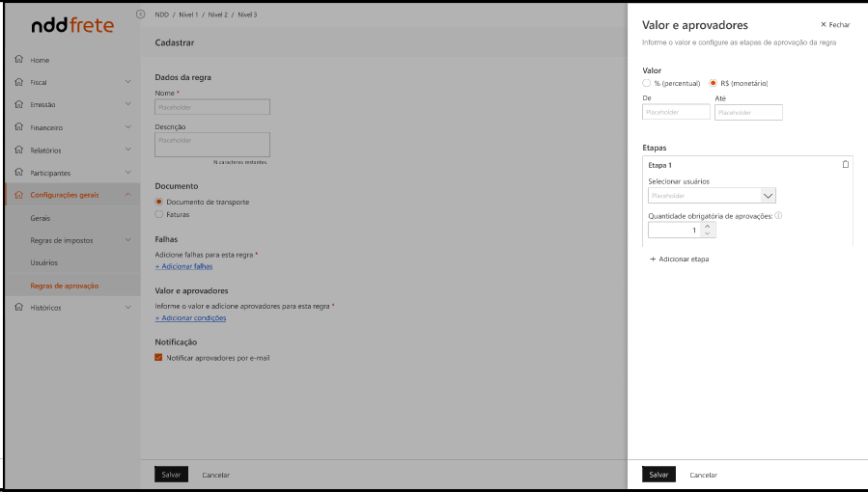Click the Emissão sidebar icon

[18, 105]
